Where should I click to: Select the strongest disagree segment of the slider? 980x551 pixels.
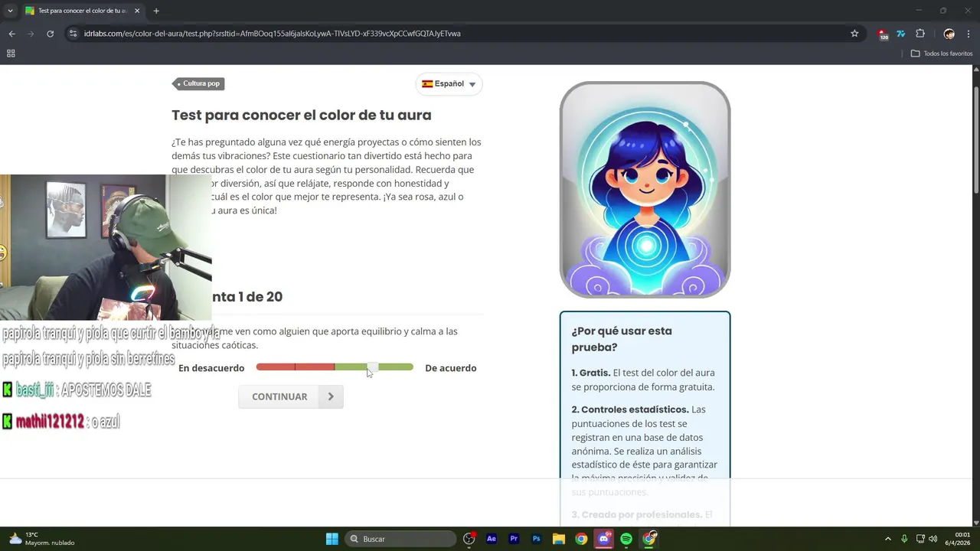[x=276, y=367]
